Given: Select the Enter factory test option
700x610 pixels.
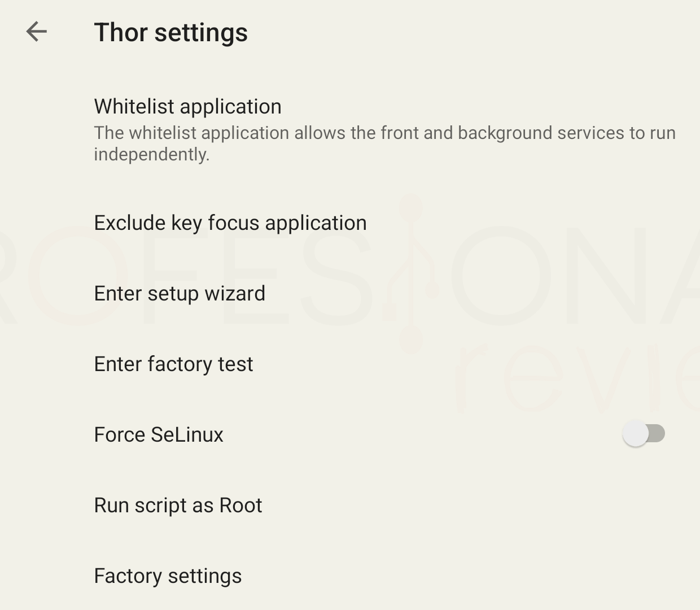Looking at the screenshot, I should click(350, 364).
